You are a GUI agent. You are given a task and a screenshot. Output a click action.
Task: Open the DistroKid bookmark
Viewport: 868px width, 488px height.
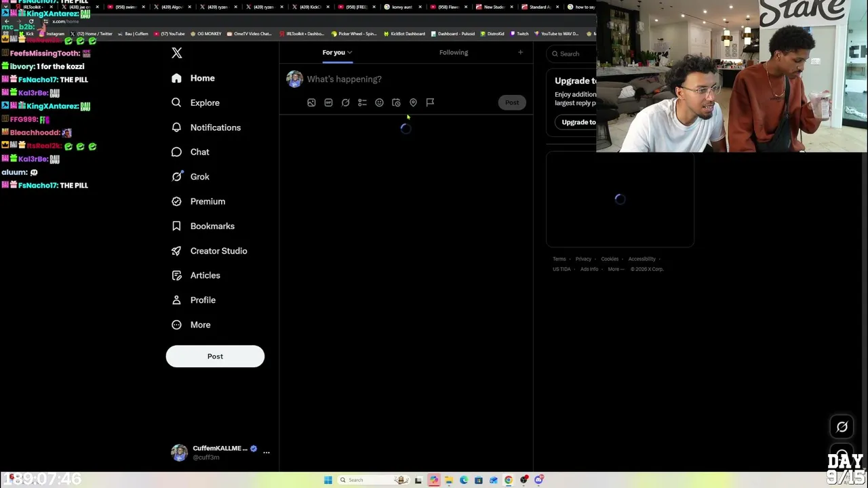[492, 34]
